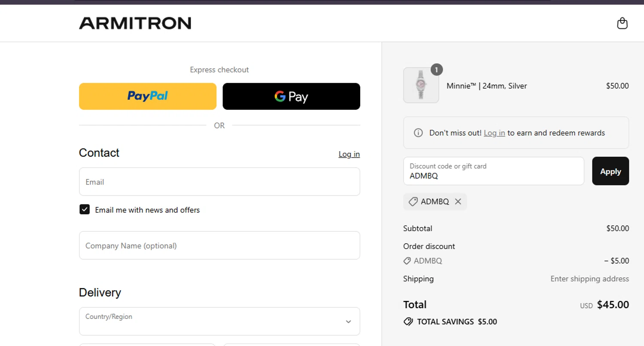Click the Express checkout label

point(219,70)
